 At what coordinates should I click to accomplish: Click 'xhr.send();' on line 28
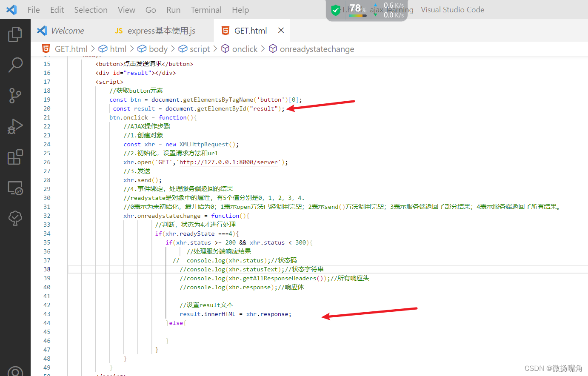coord(143,180)
